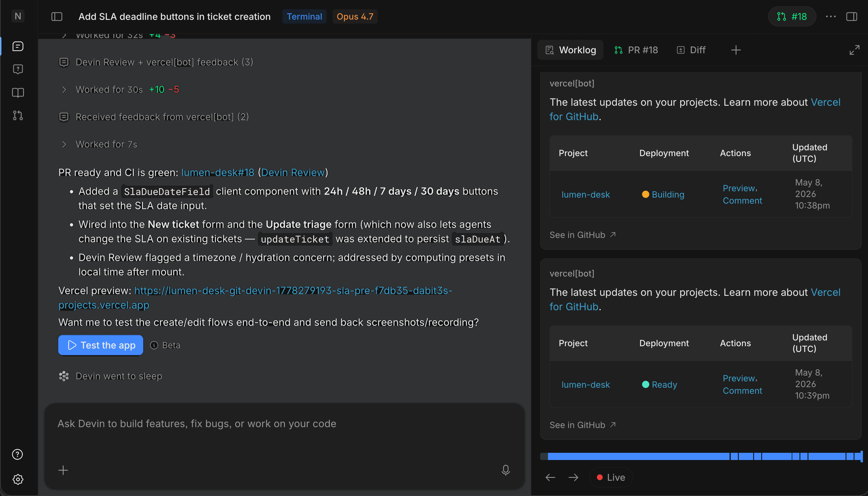Switch to the Diff tab
Image resolution: width=868 pixels, height=496 pixels.
click(x=691, y=50)
